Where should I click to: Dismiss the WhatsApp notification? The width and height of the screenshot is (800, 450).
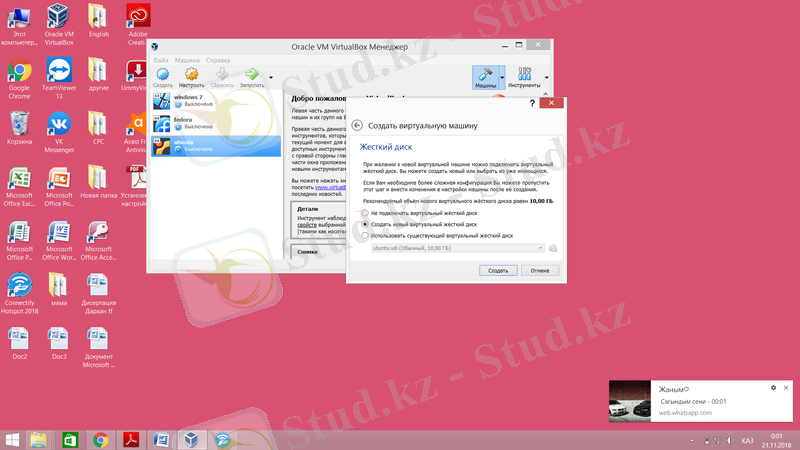coord(786,388)
